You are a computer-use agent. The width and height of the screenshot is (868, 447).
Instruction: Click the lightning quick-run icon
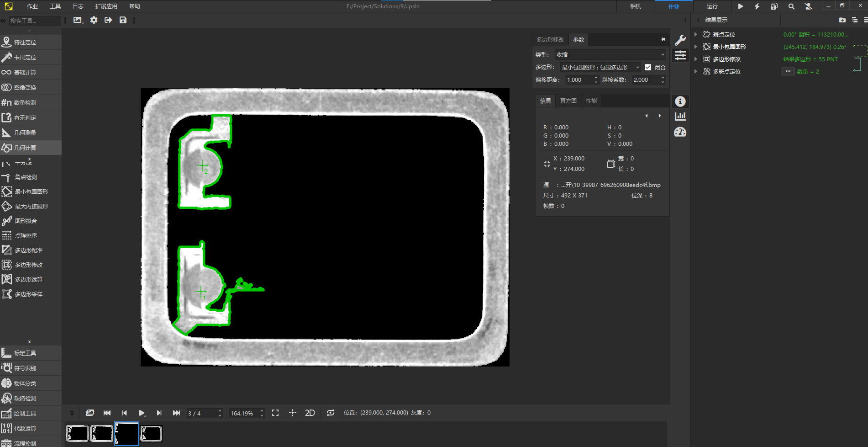(x=757, y=6)
